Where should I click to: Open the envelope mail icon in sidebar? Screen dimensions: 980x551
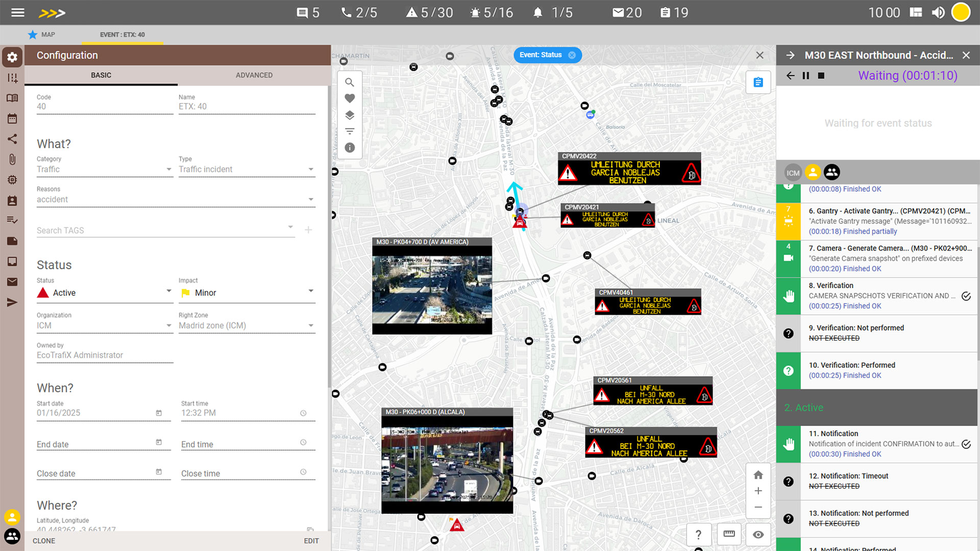pos(12,282)
